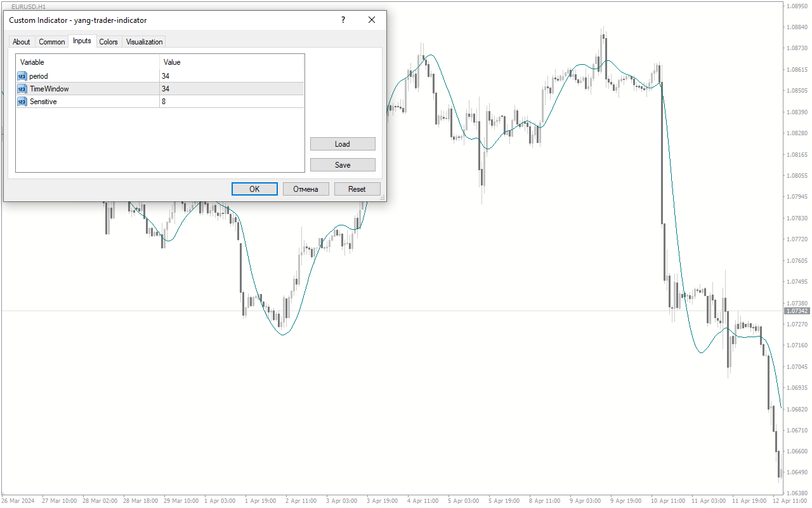Image resolution: width=812 pixels, height=508 pixels.
Task: Click the Sensitive variable icon
Action: pos(22,102)
